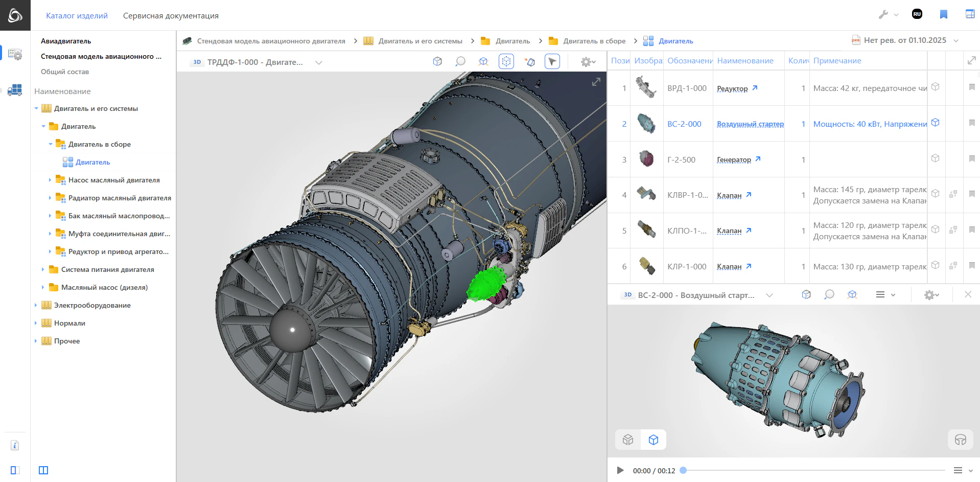Image resolution: width=980 pixels, height=482 pixels.
Task: Toggle 3D cube visibility for Генератор row
Action: click(x=935, y=158)
